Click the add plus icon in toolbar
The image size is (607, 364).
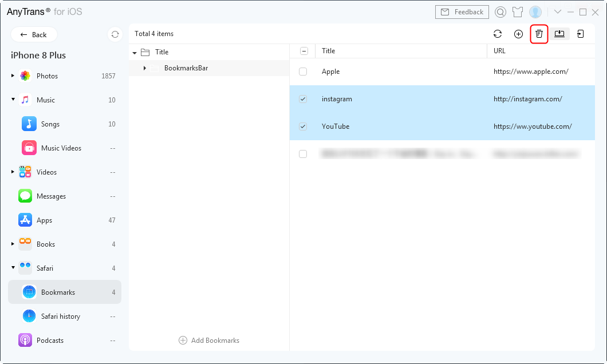click(x=518, y=34)
